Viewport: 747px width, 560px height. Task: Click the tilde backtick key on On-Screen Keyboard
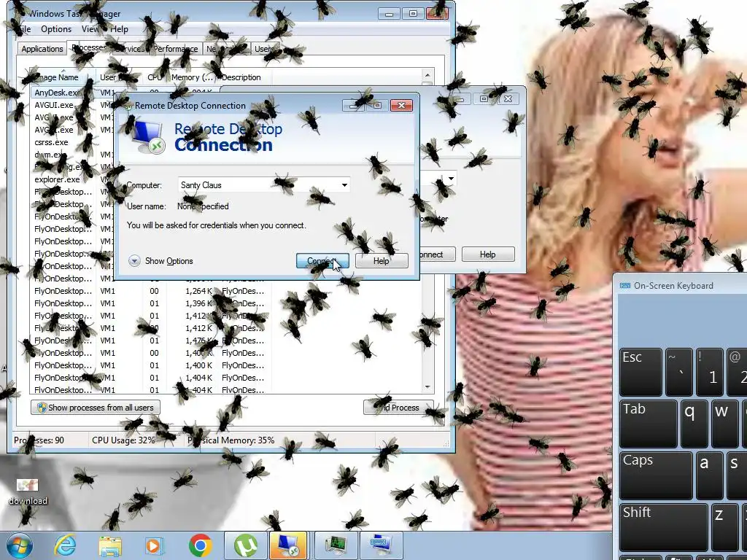pyautogui.click(x=679, y=372)
